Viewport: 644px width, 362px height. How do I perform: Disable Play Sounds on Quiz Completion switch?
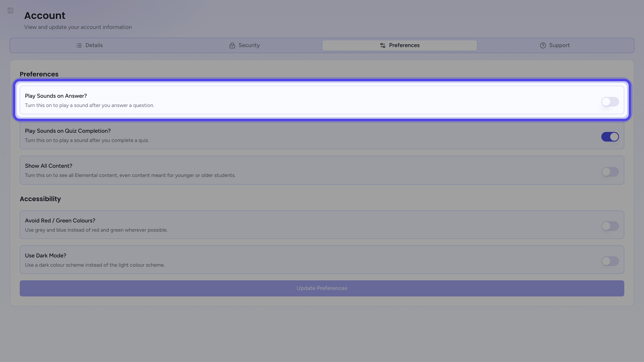click(610, 137)
